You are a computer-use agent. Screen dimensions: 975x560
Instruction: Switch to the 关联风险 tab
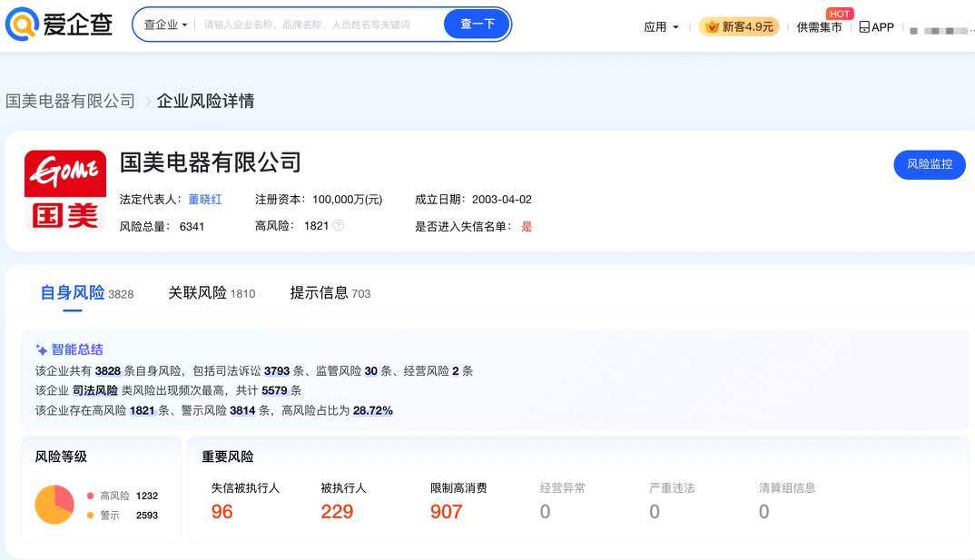click(197, 292)
